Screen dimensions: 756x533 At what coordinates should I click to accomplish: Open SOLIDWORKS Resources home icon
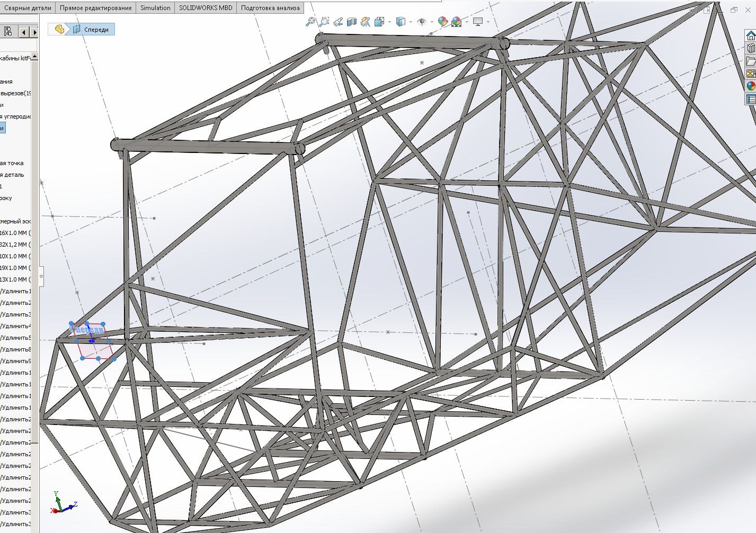click(751, 35)
